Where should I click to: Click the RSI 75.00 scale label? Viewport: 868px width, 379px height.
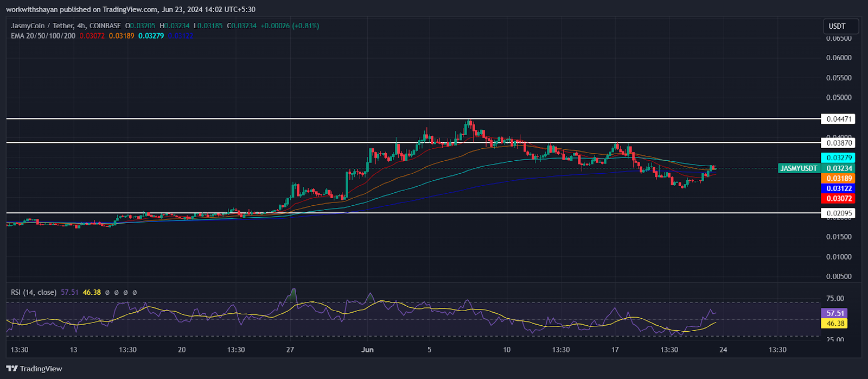click(835, 299)
